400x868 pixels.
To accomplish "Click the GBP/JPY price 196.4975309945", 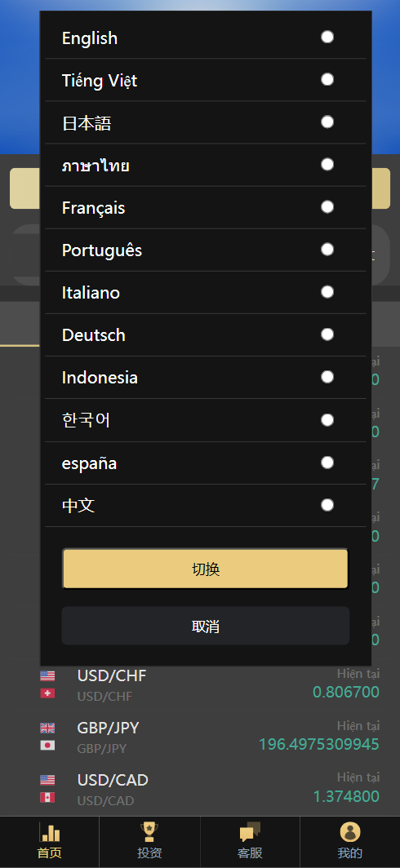I will click(x=319, y=745).
